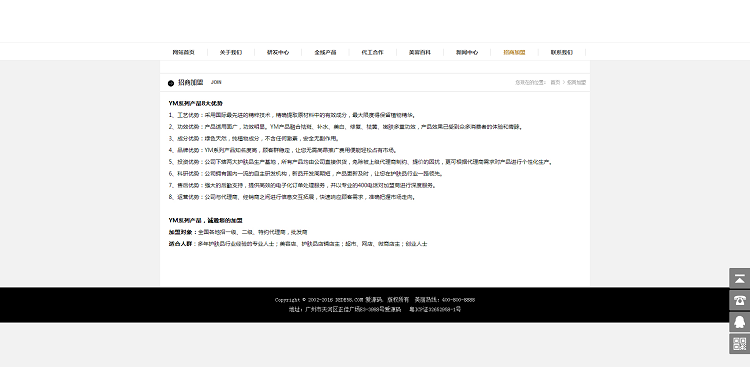Click list item 3 about 成分优势
The height and width of the screenshot is (367, 750).
click(254, 138)
